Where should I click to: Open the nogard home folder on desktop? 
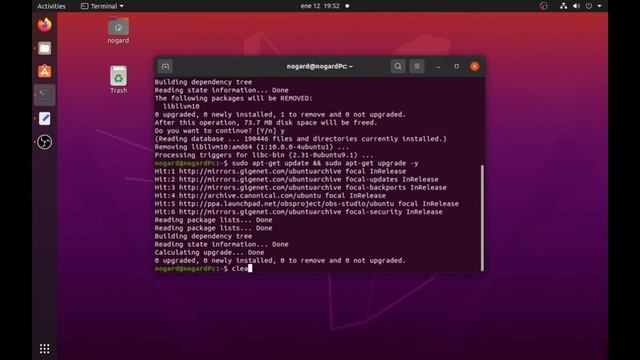click(x=118, y=31)
